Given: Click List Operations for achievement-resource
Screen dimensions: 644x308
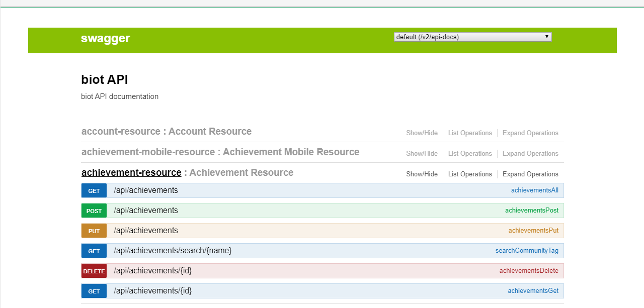Looking at the screenshot, I should click(470, 174).
